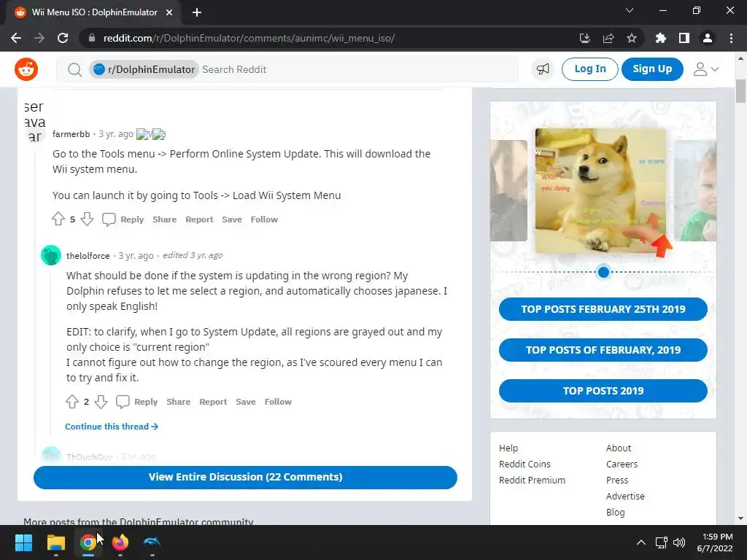This screenshot has width=747, height=560.
Task: Save farmerbb's comment
Action: 232,219
